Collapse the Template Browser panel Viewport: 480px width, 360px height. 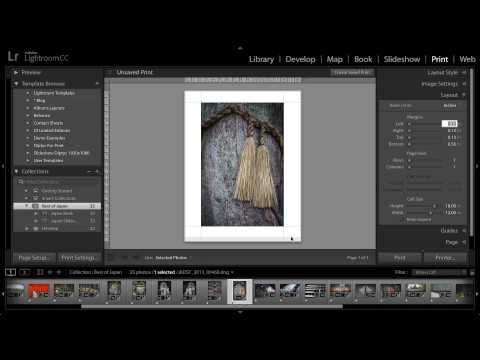[x=16, y=84]
